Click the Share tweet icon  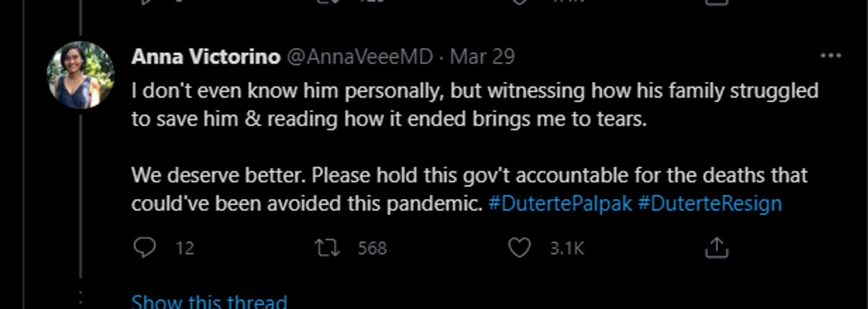point(716,248)
